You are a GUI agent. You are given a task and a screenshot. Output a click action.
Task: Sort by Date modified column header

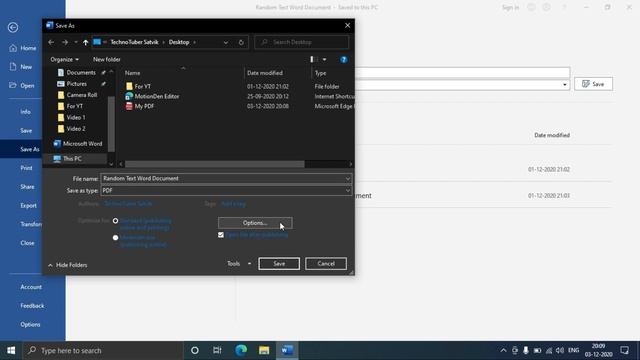click(x=264, y=73)
